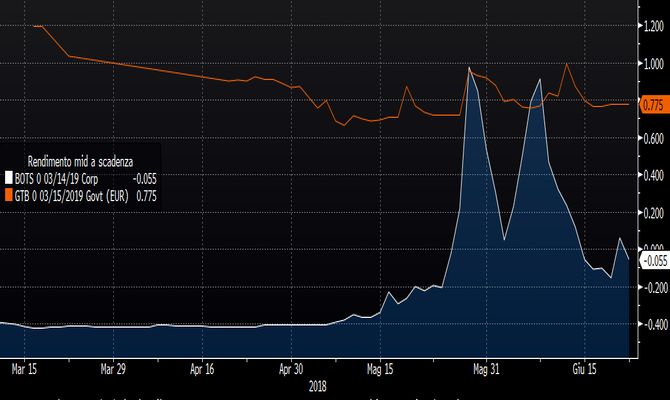
Task: Click the Mar 29 date label
Action: (x=113, y=368)
